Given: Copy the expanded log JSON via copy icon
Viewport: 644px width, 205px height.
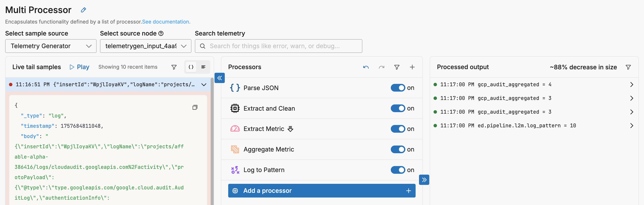Looking at the screenshot, I should coord(195,107).
